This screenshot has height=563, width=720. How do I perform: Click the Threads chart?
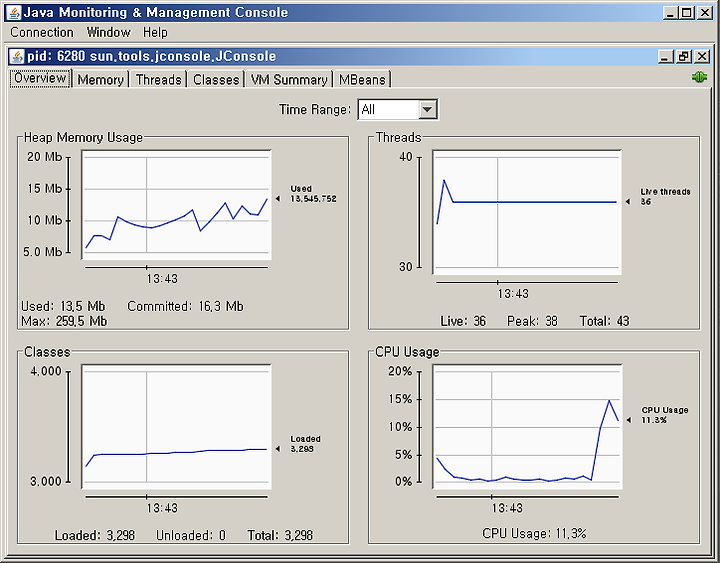[527, 212]
